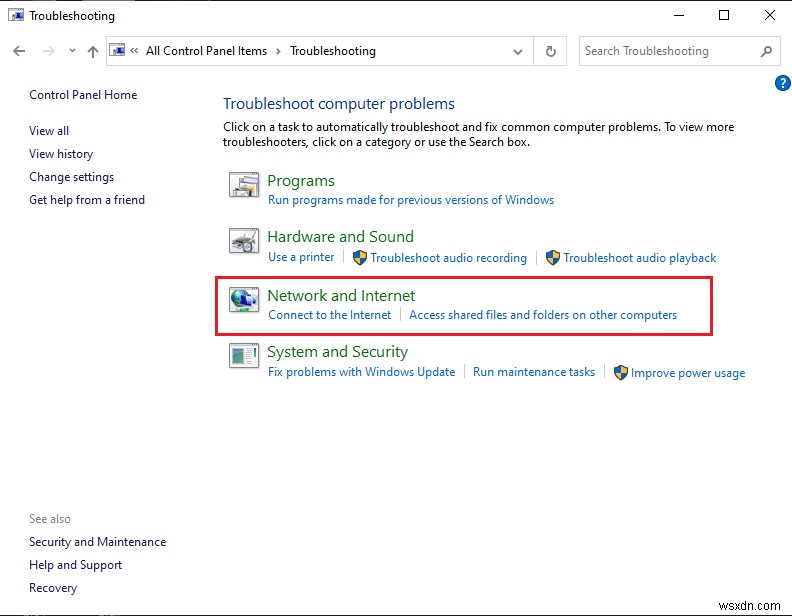Open the System and Security heading

pos(337,352)
